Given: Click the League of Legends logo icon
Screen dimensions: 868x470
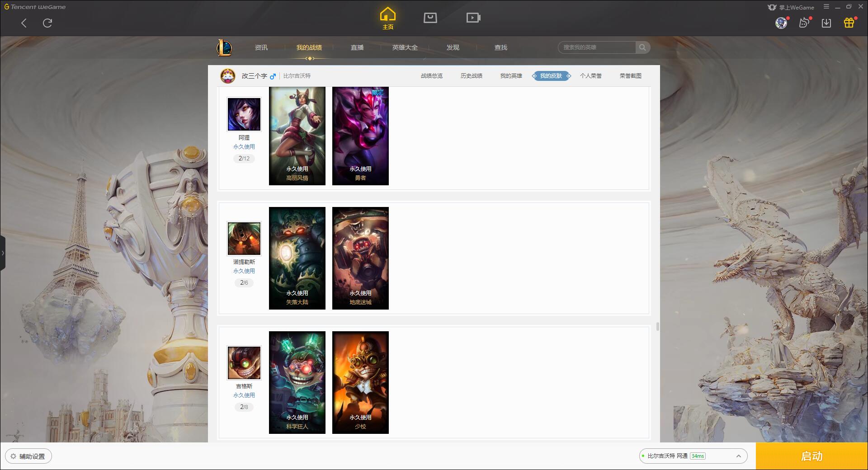Looking at the screenshot, I should tap(224, 47).
